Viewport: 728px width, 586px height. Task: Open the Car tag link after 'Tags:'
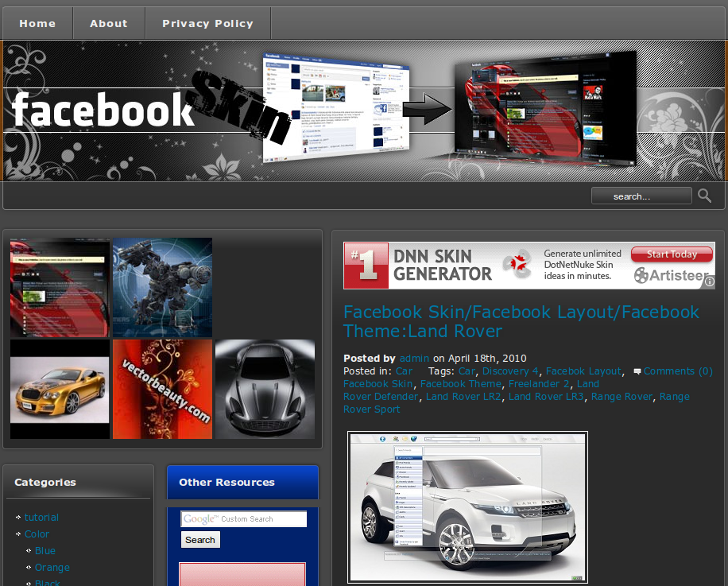(x=467, y=371)
